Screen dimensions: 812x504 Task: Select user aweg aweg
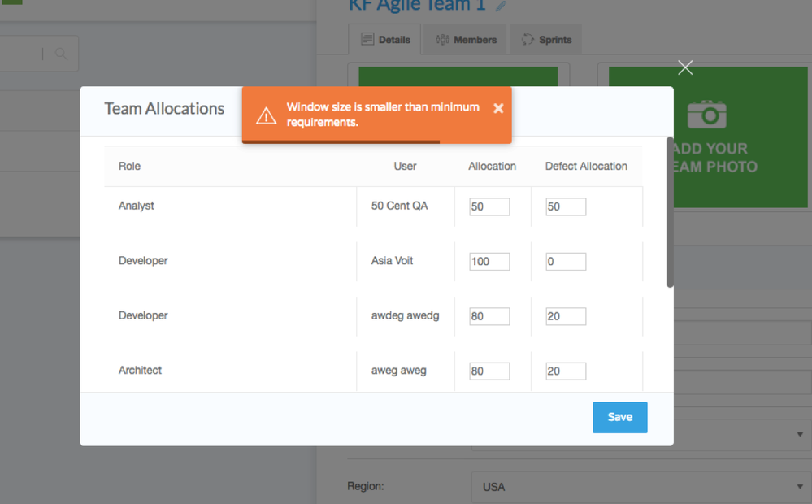[x=399, y=371]
